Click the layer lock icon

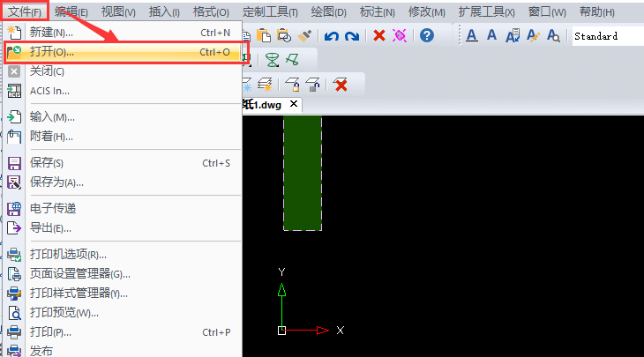pos(292,85)
